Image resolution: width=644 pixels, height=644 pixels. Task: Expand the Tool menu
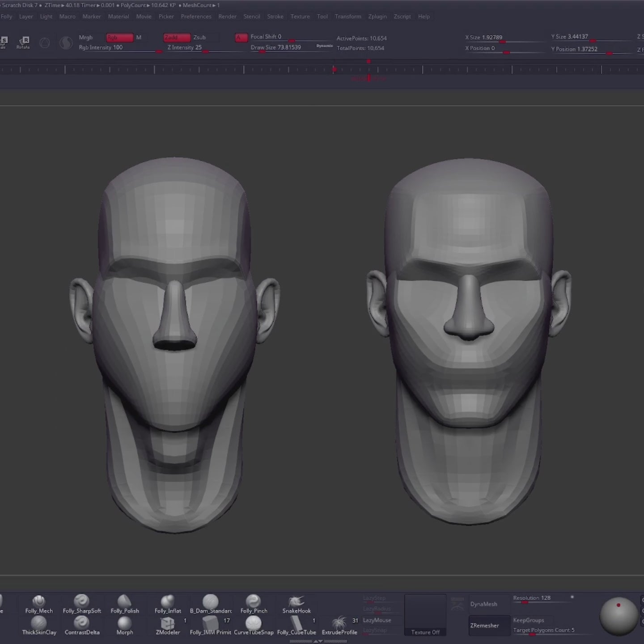[x=322, y=16]
